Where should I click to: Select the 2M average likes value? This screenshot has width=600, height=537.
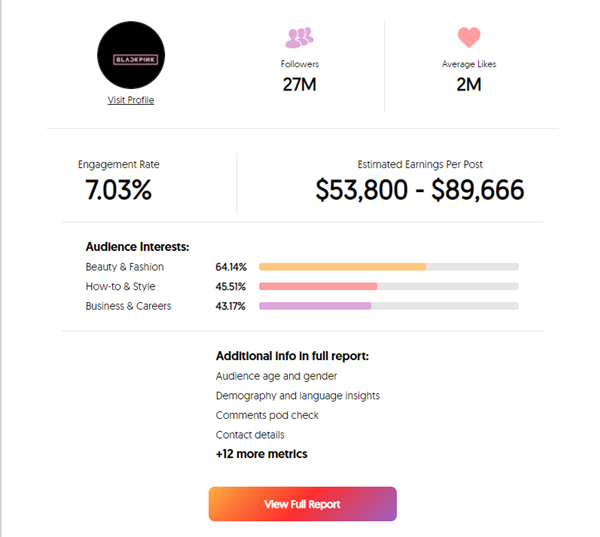pos(469,85)
